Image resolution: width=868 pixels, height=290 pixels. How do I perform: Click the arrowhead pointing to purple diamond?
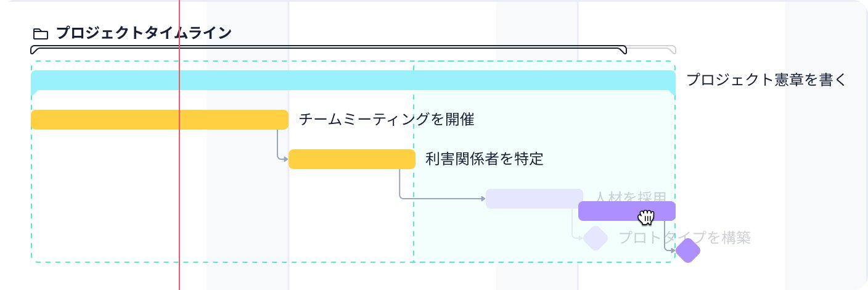pos(673,251)
